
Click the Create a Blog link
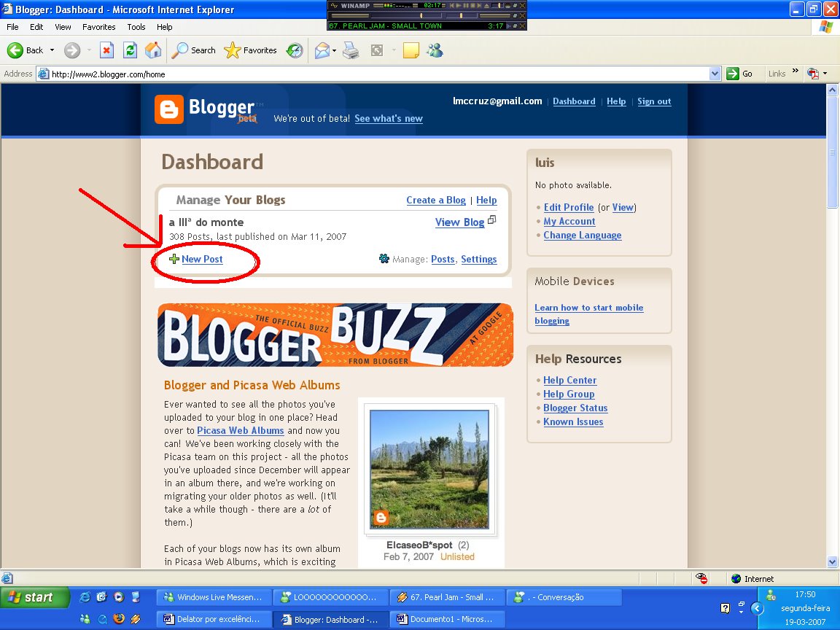point(435,200)
